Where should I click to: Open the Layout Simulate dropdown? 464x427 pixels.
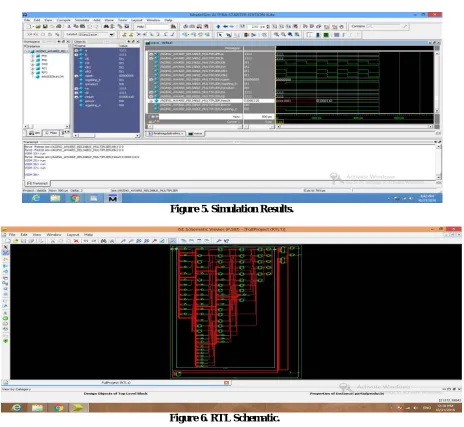point(111,35)
